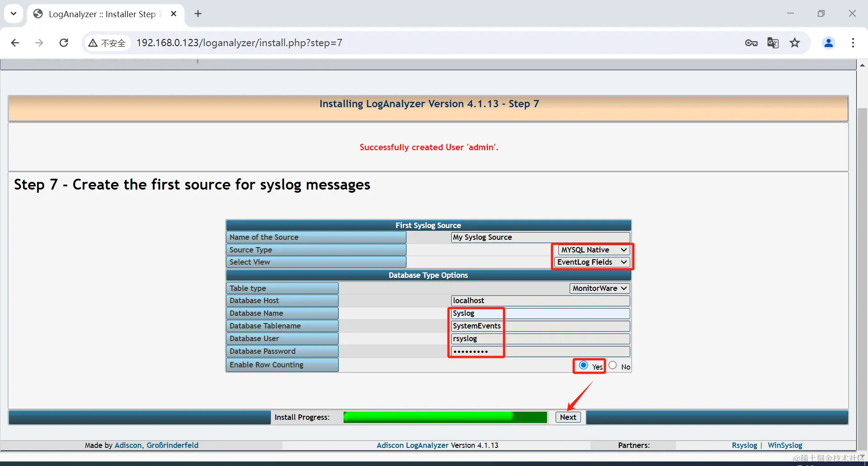Select No for Enable Row Counting

[x=613, y=366]
